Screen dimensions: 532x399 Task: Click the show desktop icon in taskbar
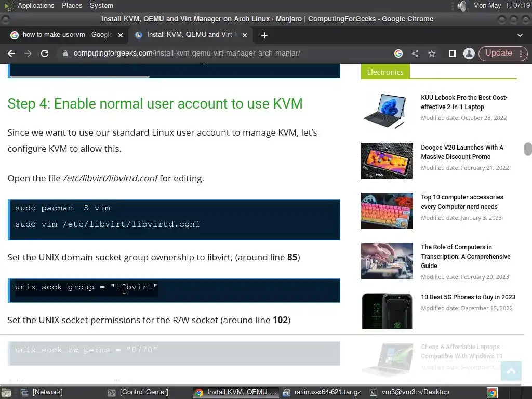[x=6, y=393]
